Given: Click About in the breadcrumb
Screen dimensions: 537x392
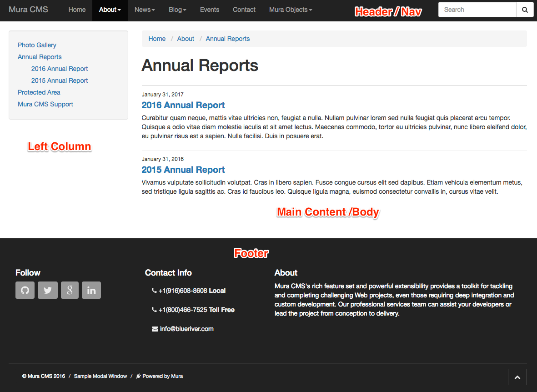Looking at the screenshot, I should pos(186,39).
